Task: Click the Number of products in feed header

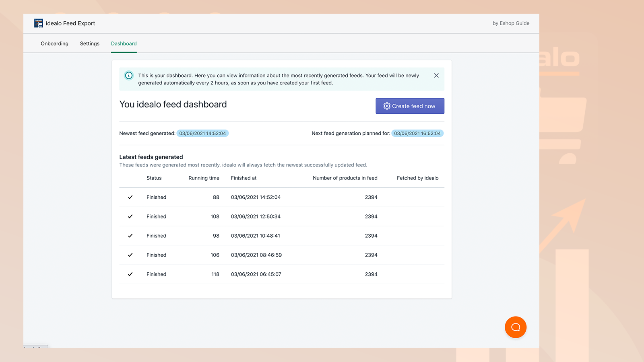Action: 345,178
